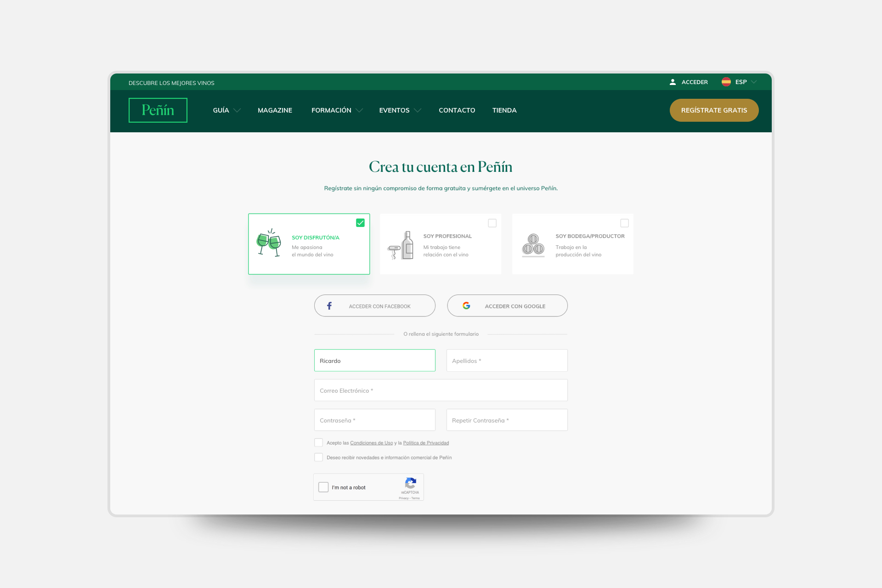Click the reCAPTCHA logo
Viewport: 882px width, 588px height.
410,483
